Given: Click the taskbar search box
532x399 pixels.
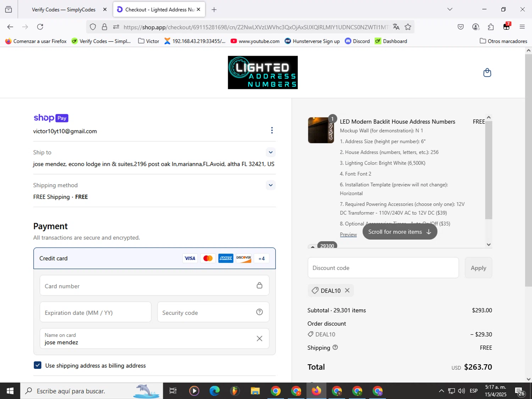Looking at the screenshot, I should click(92, 391).
